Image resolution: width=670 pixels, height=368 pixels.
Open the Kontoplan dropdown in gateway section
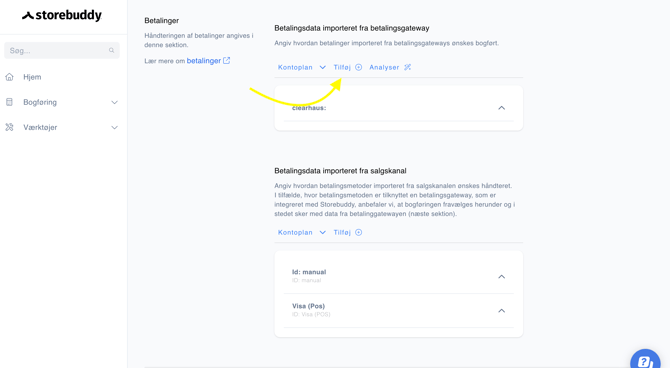(x=302, y=67)
